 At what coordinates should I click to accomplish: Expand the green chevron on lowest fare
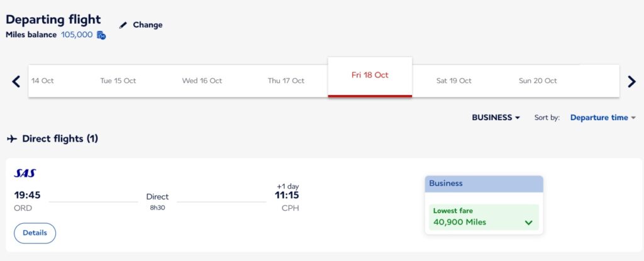click(528, 223)
